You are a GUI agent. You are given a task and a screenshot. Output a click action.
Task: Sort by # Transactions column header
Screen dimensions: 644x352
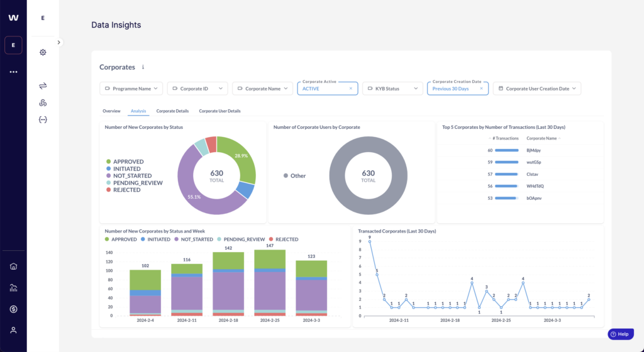tap(505, 138)
